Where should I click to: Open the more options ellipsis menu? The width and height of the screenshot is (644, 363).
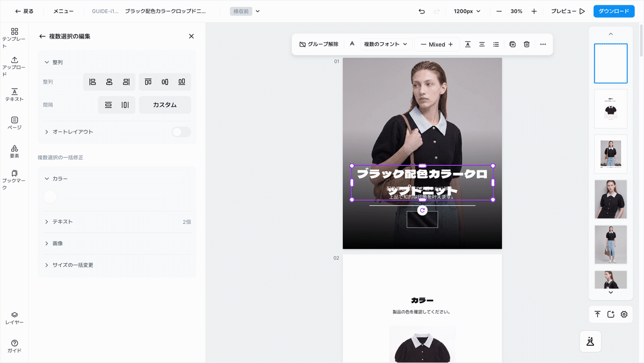[x=543, y=45]
